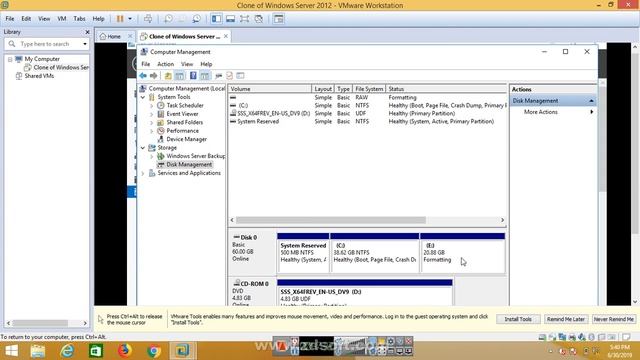640x360 pixels.
Task: Click the Remind Me Later button
Action: [566, 319]
